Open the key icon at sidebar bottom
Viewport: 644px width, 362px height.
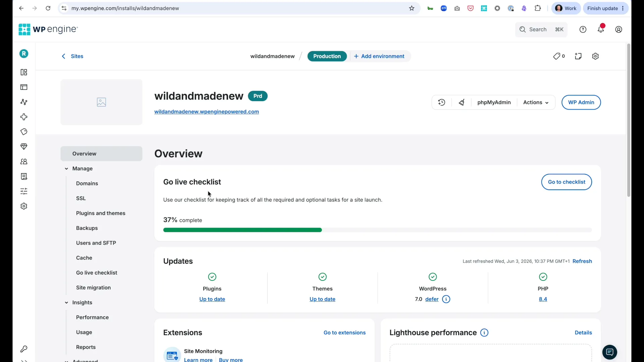24,349
